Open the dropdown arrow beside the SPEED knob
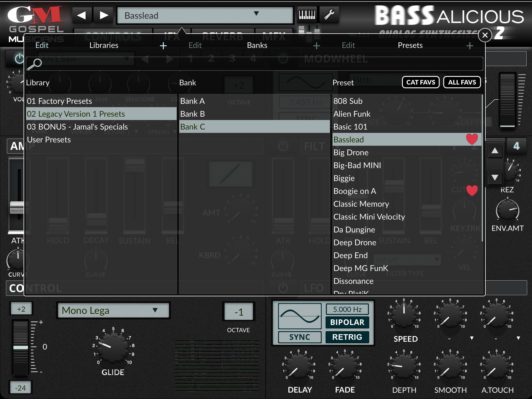The image size is (532, 399). (472, 338)
